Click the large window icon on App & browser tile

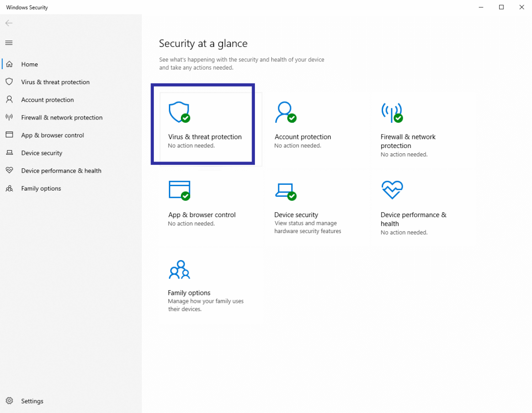click(x=179, y=191)
